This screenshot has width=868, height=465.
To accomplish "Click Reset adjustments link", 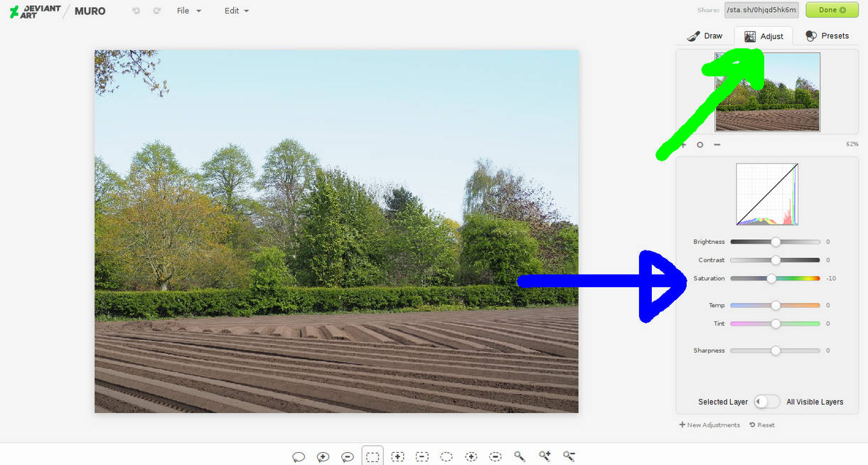I will pos(762,425).
